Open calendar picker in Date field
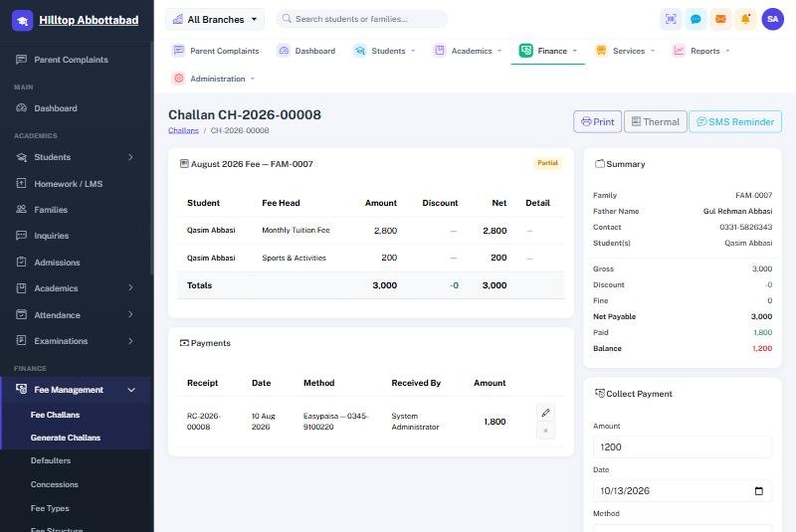796x532 pixels. 759,491
